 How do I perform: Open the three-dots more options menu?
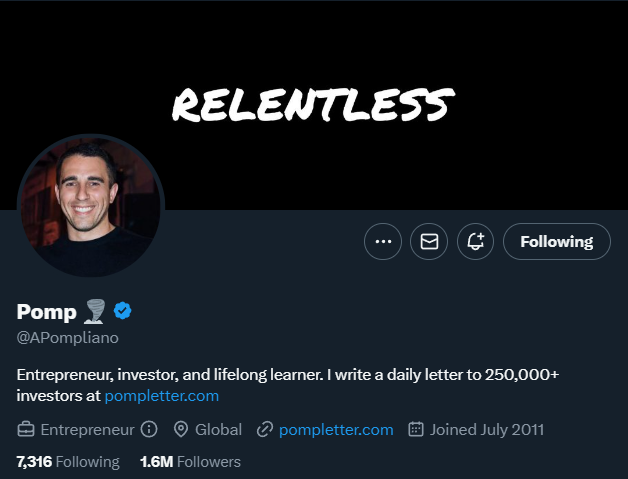click(x=383, y=241)
